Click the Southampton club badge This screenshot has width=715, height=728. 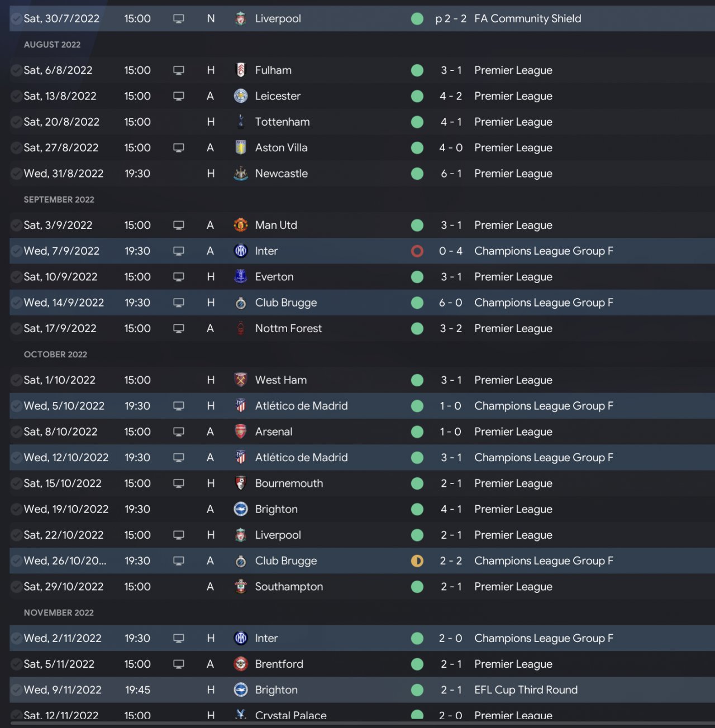click(241, 587)
